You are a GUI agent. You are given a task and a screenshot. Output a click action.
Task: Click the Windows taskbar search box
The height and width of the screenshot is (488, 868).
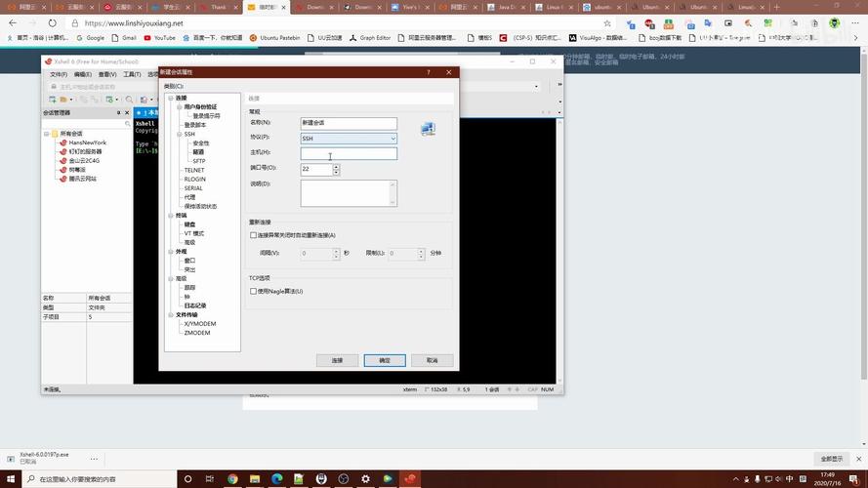(x=100, y=479)
